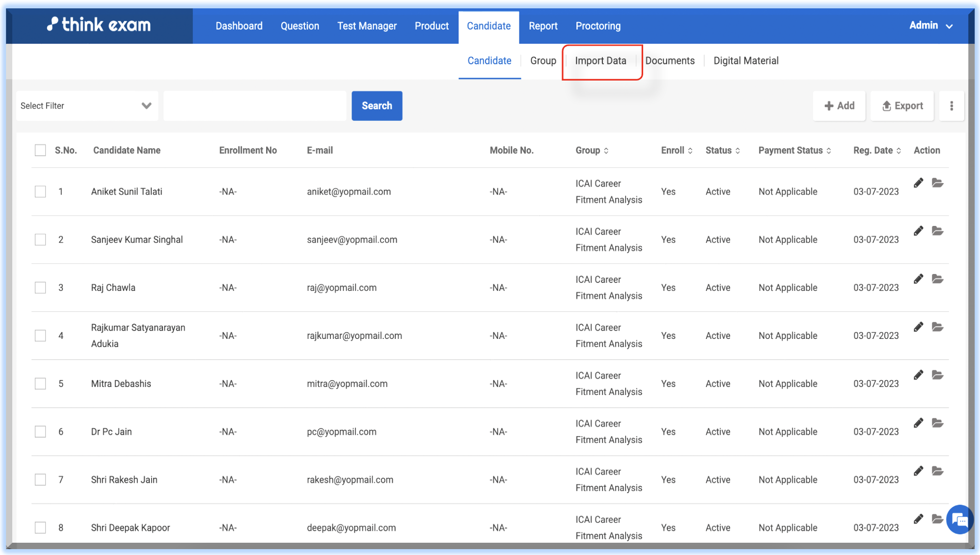Open folder icon for Aniket Sunil Talati

(937, 183)
